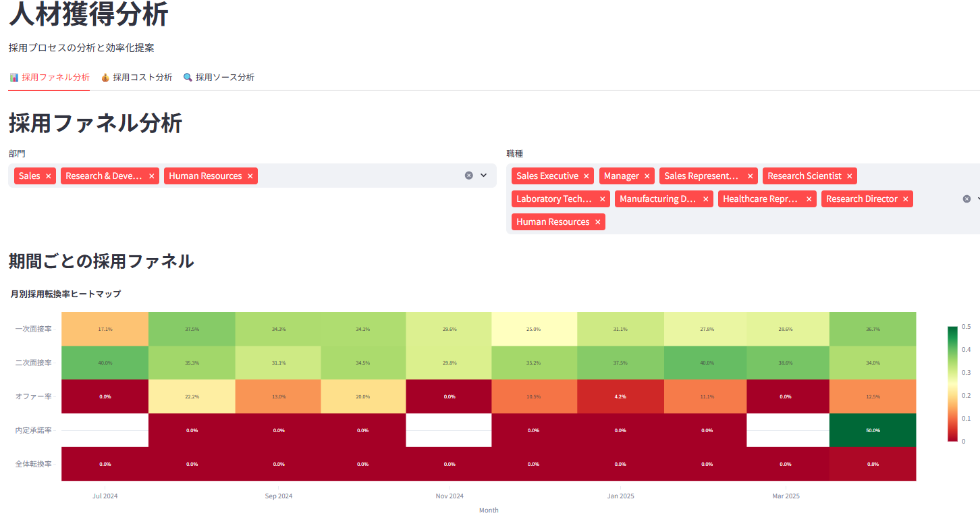Click the 全体転換率 row label
Viewport: 980px width, 524px height.
pyautogui.click(x=34, y=464)
